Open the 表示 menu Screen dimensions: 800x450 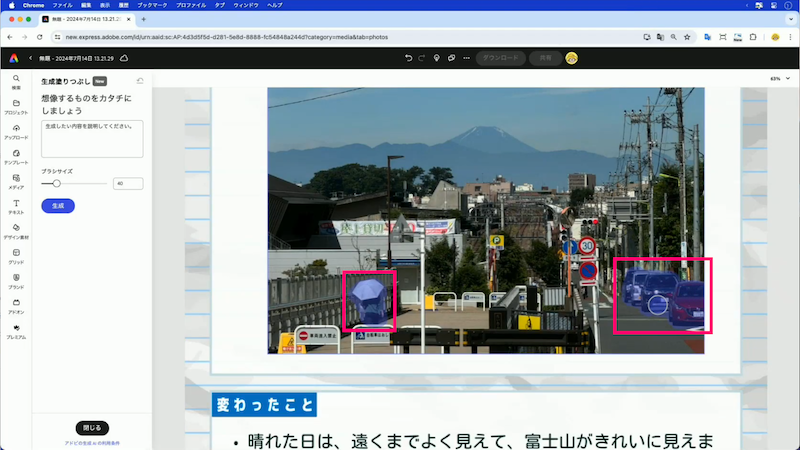pos(105,5)
